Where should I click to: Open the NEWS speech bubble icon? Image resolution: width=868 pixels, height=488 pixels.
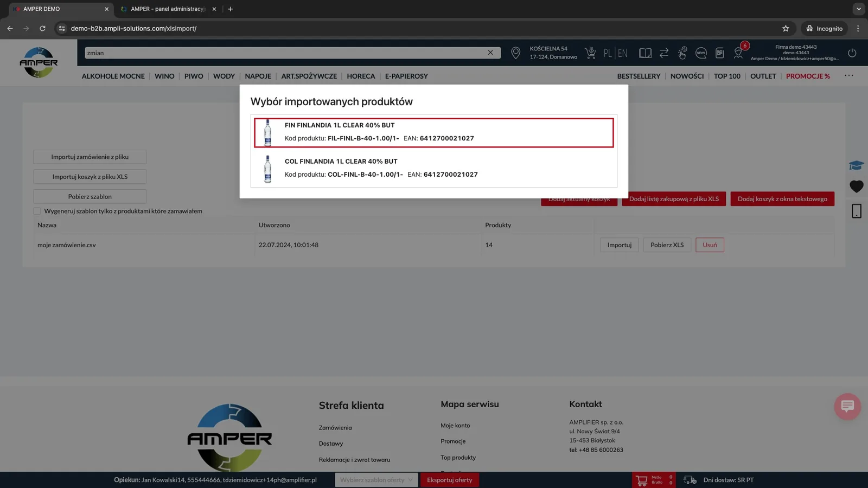701,53
